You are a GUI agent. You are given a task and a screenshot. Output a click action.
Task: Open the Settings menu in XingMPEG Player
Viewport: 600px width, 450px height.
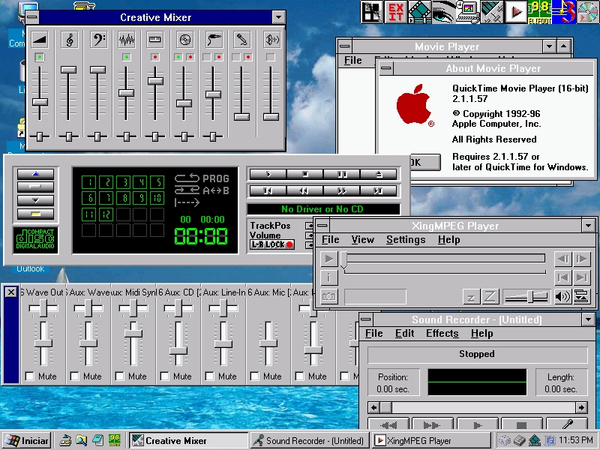pyautogui.click(x=406, y=240)
